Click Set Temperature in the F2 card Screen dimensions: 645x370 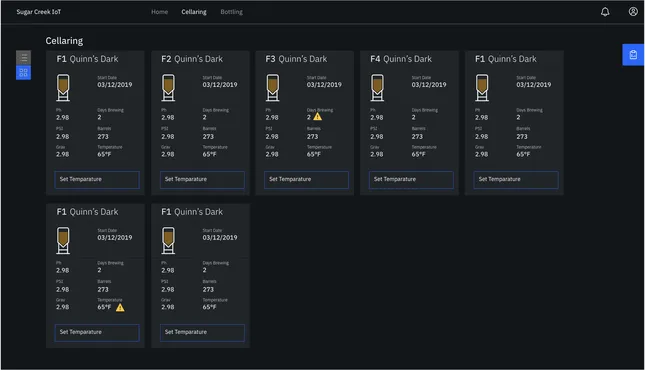click(202, 180)
